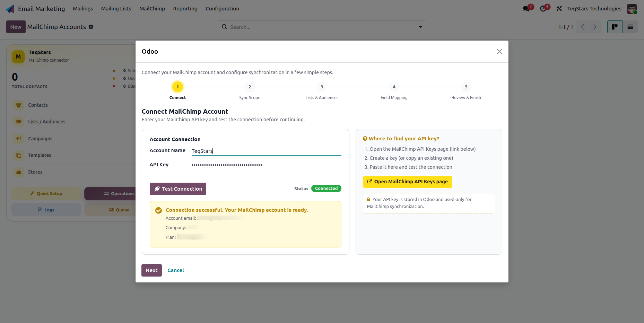Open Campaigns in the TeqStars card
Screen dimensions: 644x323
(40, 139)
